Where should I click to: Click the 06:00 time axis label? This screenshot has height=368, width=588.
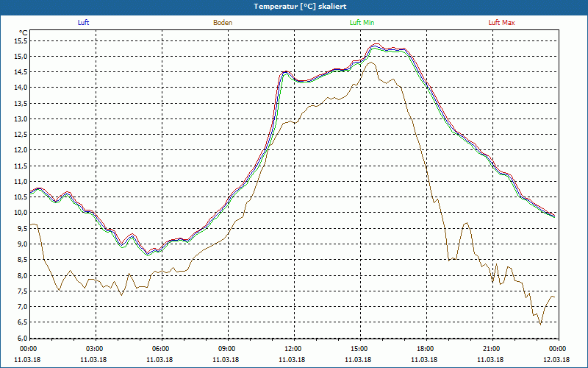pyautogui.click(x=162, y=349)
